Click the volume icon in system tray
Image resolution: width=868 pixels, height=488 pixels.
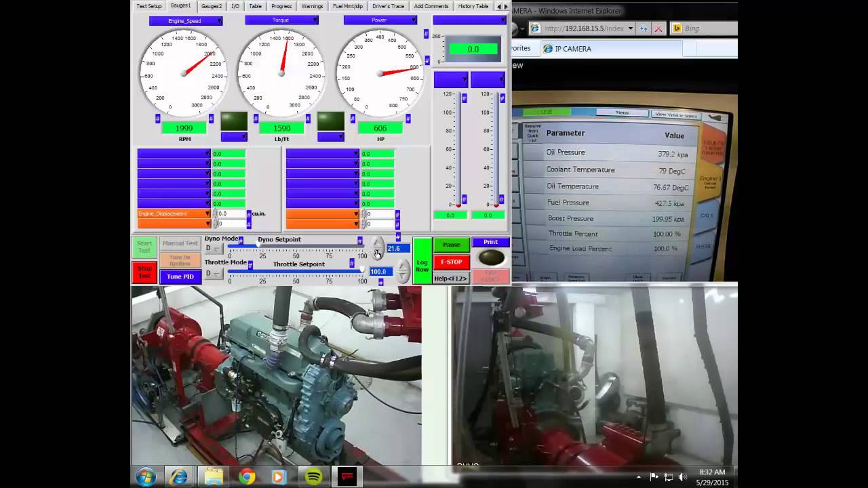click(x=683, y=477)
